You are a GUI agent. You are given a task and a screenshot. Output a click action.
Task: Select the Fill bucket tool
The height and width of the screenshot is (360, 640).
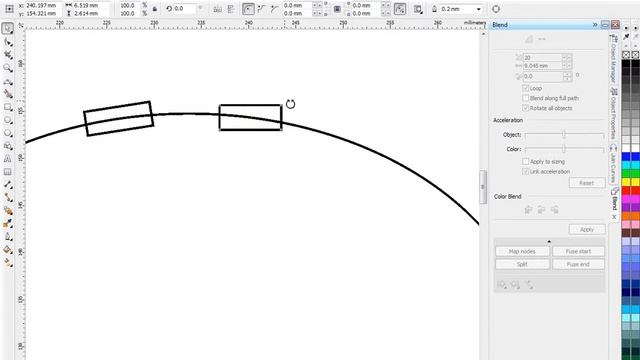click(7, 250)
